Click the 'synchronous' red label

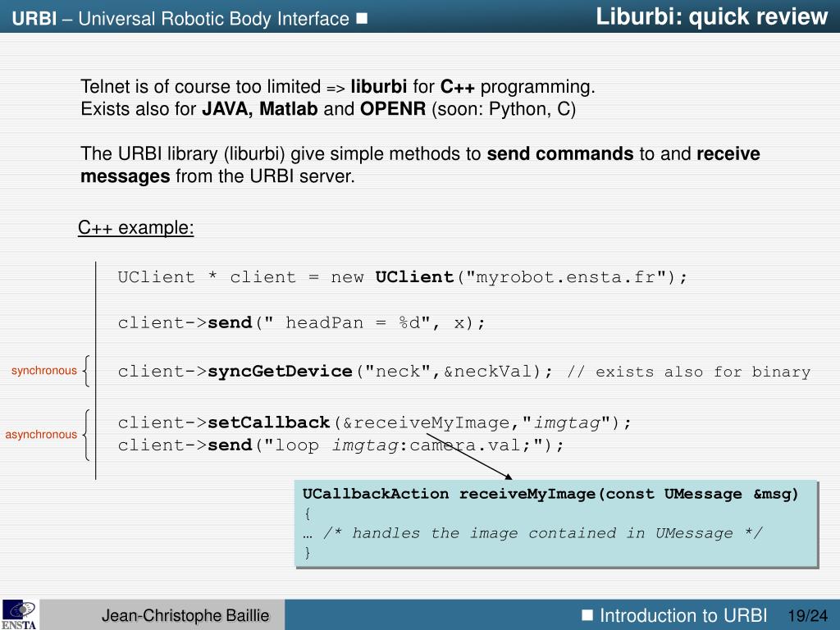44,371
